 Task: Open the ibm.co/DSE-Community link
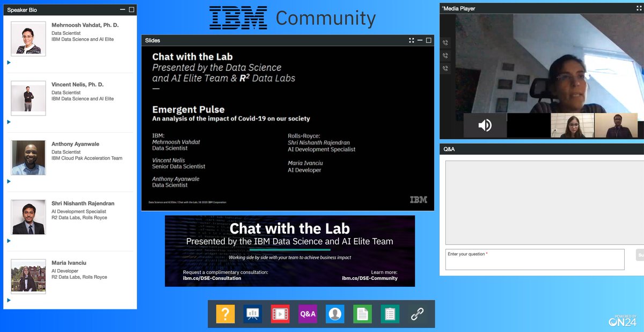[370, 278]
